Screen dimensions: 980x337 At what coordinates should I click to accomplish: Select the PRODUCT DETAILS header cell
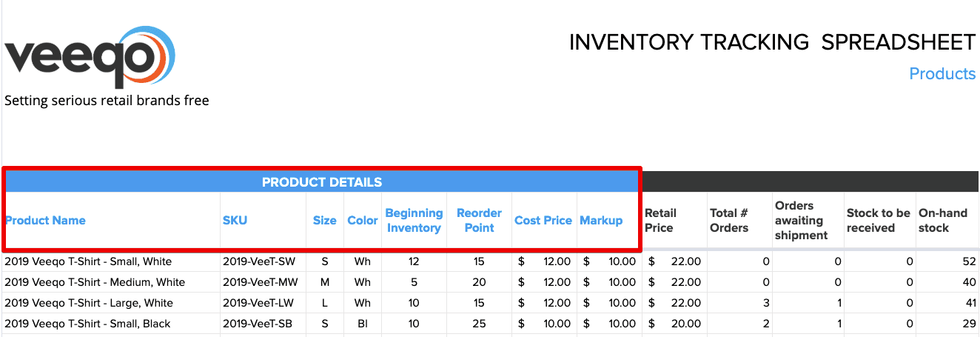(x=322, y=182)
